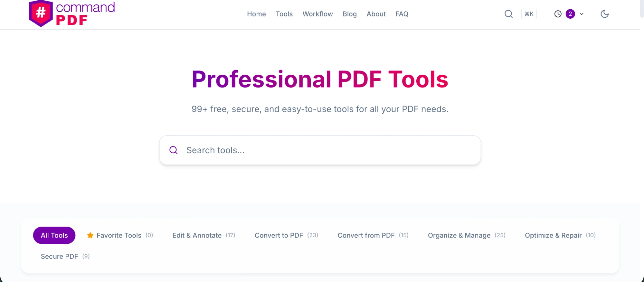644x282 pixels.
Task: Open the FAQ navigation link
Action: click(x=402, y=14)
